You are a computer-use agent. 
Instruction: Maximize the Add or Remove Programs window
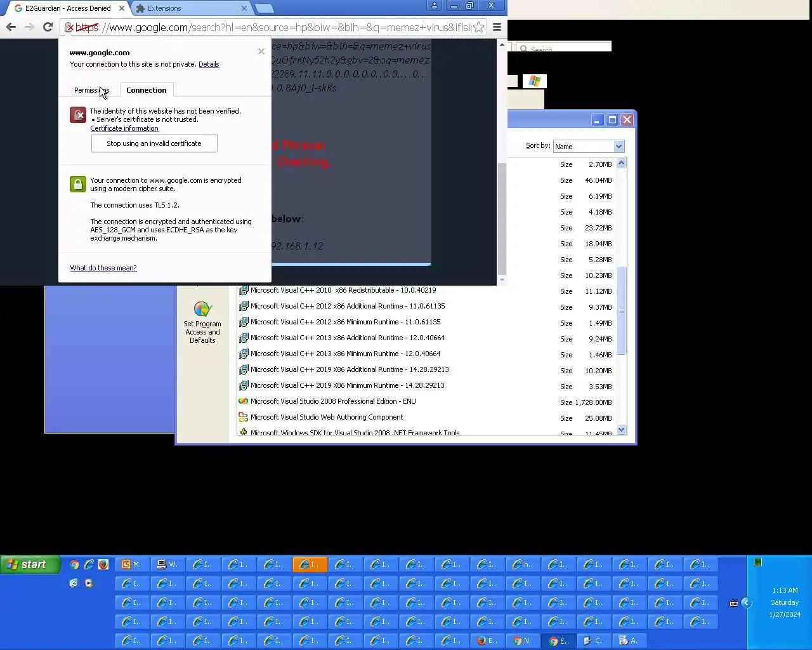point(612,119)
